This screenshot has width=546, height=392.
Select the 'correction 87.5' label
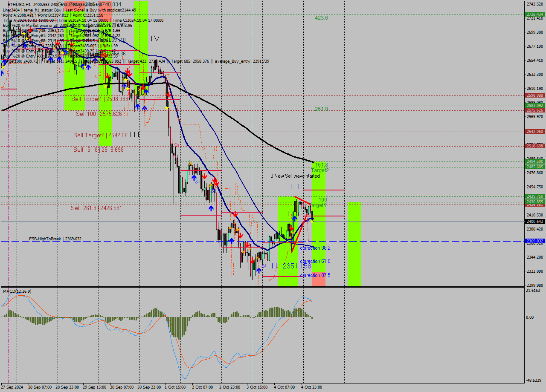point(315,275)
